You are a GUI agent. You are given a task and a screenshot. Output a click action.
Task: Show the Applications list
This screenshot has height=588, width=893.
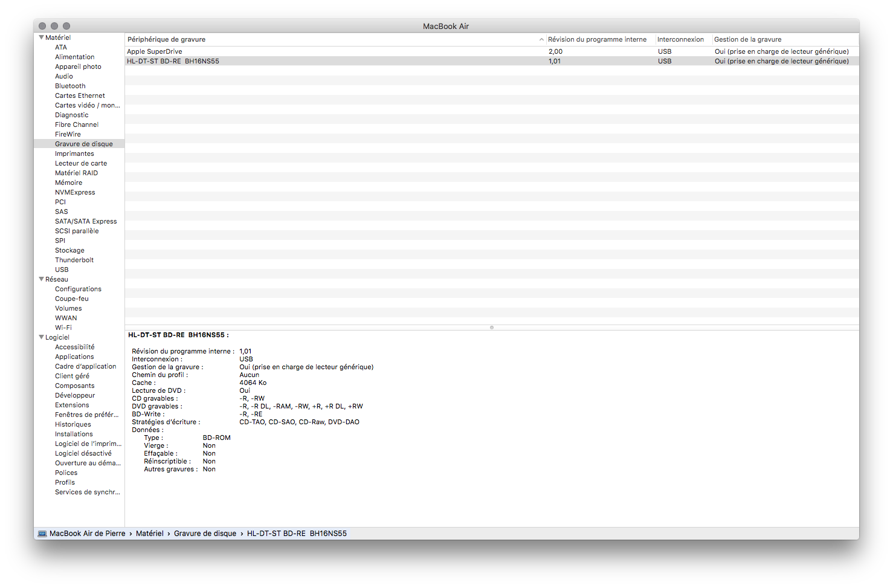[74, 357]
